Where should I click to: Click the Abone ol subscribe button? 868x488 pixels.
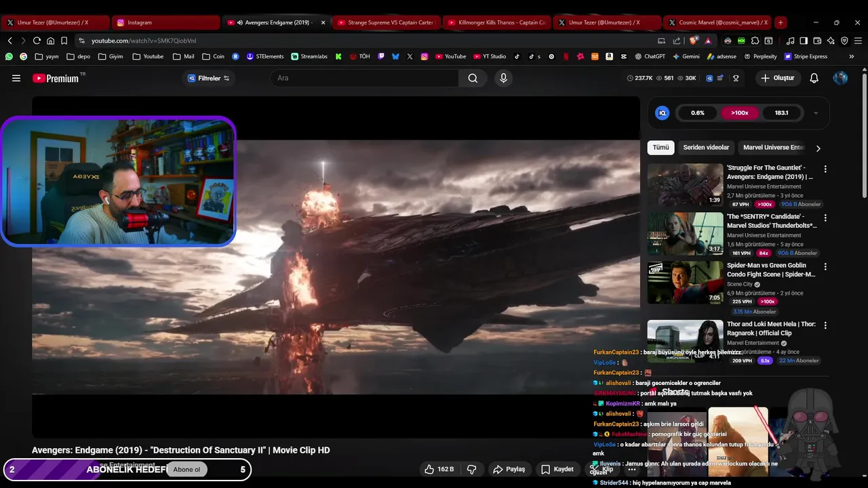click(186, 470)
